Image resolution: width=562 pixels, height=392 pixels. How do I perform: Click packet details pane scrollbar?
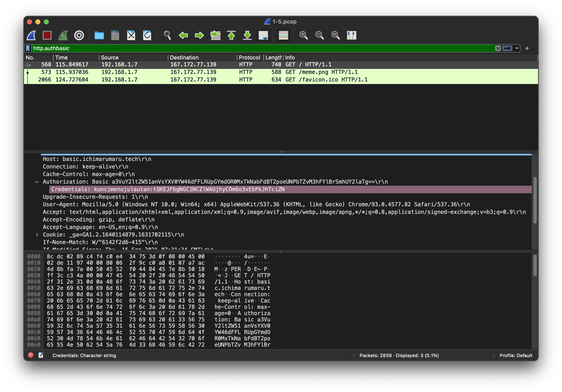[x=535, y=200]
